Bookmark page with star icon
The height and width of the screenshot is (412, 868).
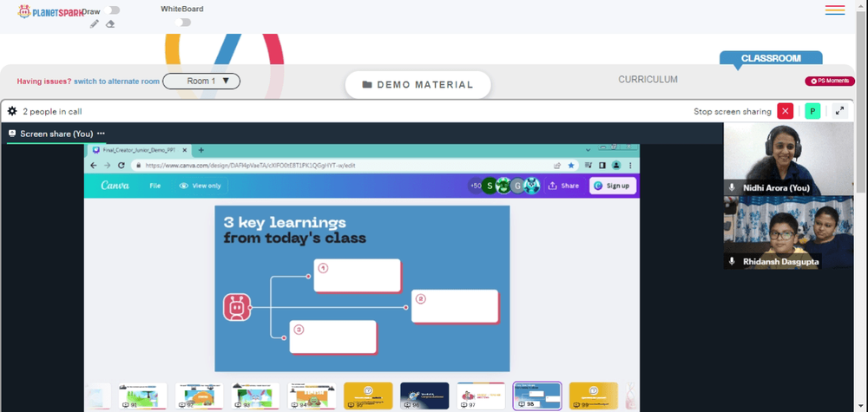click(x=571, y=166)
